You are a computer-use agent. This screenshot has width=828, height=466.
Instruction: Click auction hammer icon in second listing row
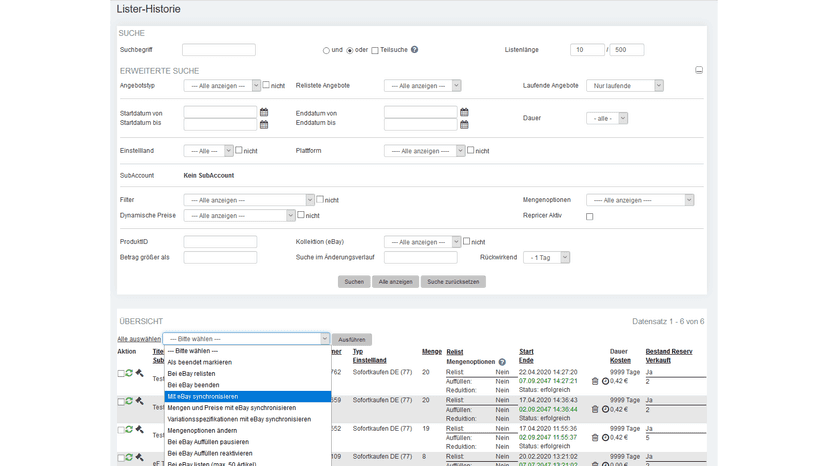point(139,401)
